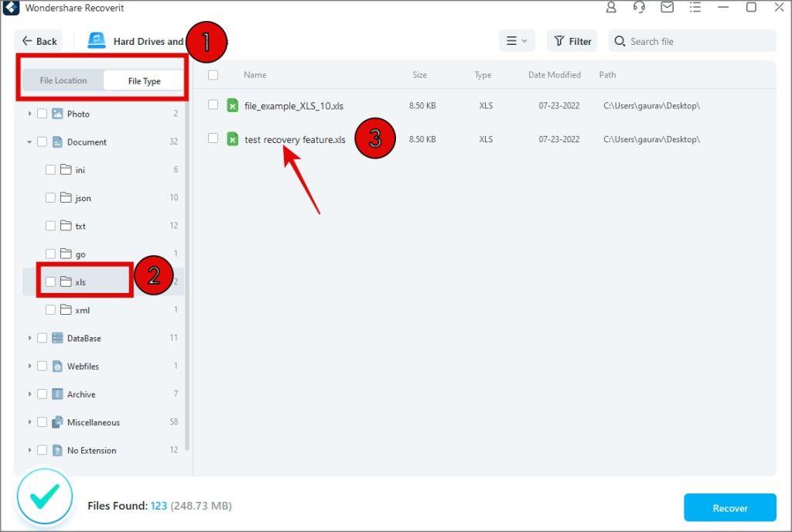This screenshot has height=532, width=792.
Task: Expand the Miscellaneous category
Action: coord(29,422)
